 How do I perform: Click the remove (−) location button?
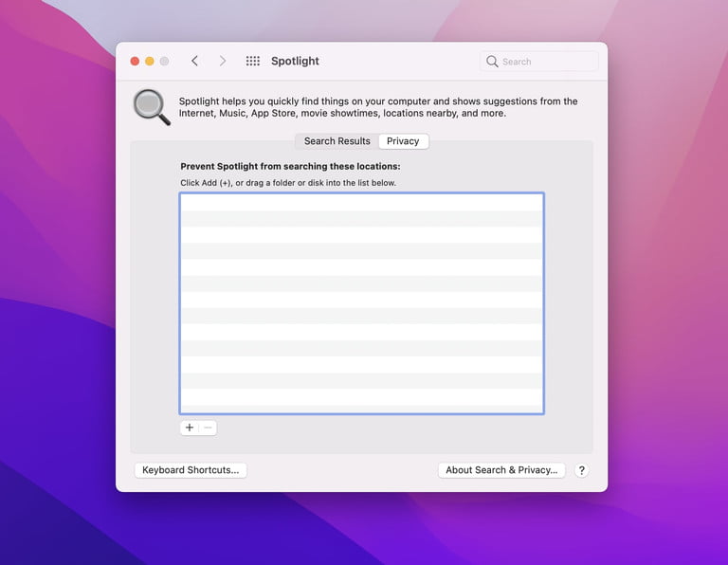pyautogui.click(x=208, y=428)
